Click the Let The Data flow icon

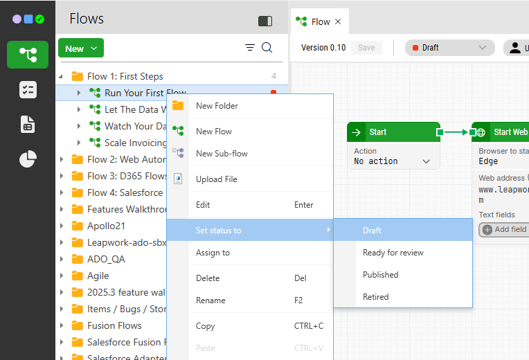(95, 109)
